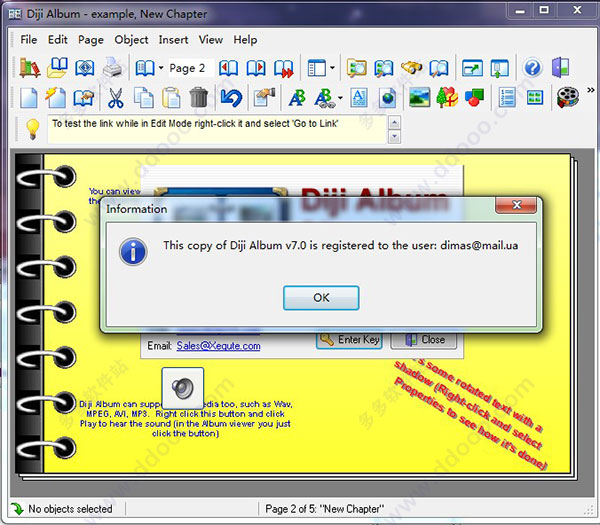The width and height of the screenshot is (600, 525).
Task: Delete with the trash can icon
Action: click(x=199, y=97)
